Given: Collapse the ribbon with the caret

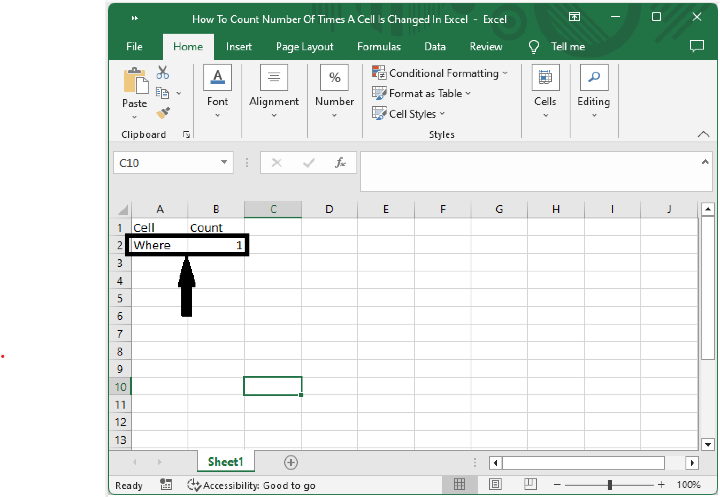Looking at the screenshot, I should tap(703, 134).
